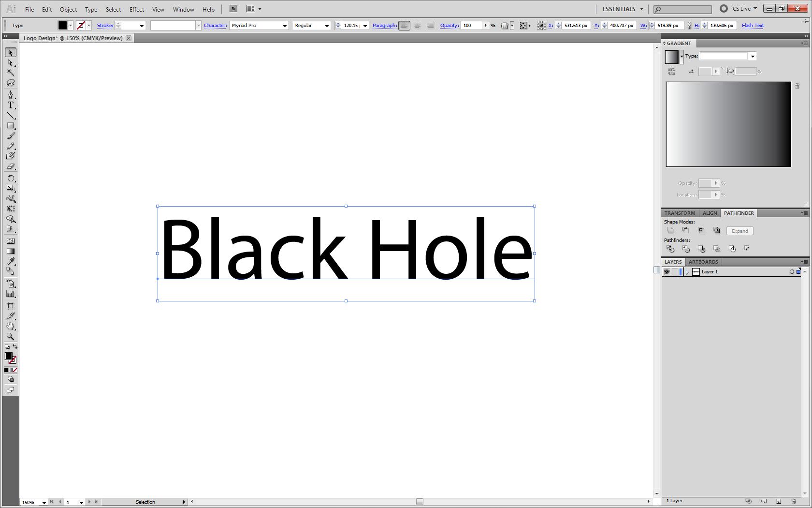
Task: Set the color mode to None in toolbox
Action: click(15, 370)
